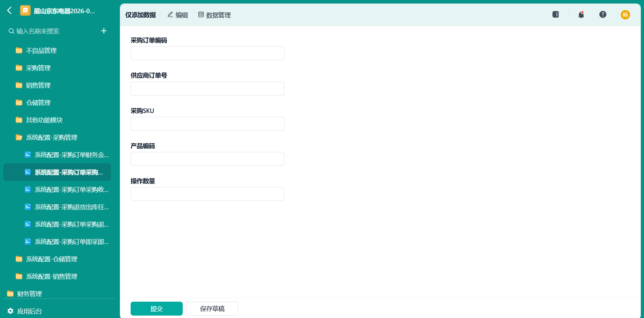Open 应用后台 settings link
The image size is (644, 318).
(x=30, y=311)
